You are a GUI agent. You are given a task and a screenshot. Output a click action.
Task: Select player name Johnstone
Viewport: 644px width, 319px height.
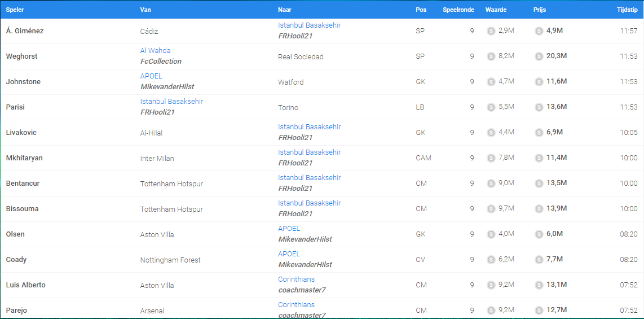click(23, 82)
